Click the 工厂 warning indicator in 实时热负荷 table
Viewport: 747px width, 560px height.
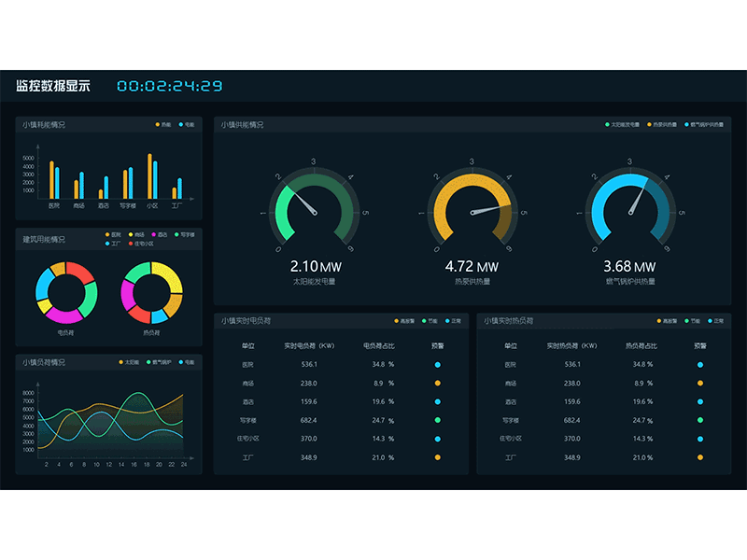699,456
